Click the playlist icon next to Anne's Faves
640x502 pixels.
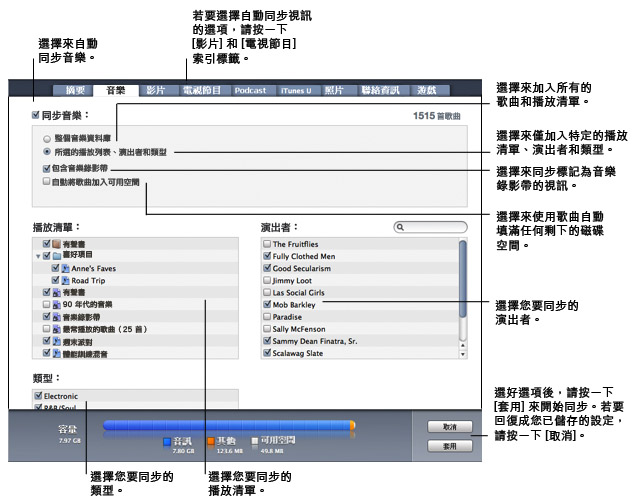pos(65,268)
